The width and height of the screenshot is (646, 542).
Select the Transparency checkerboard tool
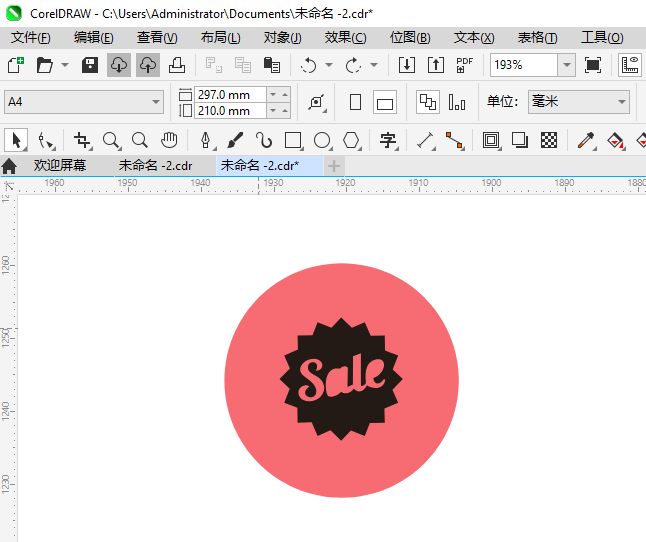[x=549, y=140]
